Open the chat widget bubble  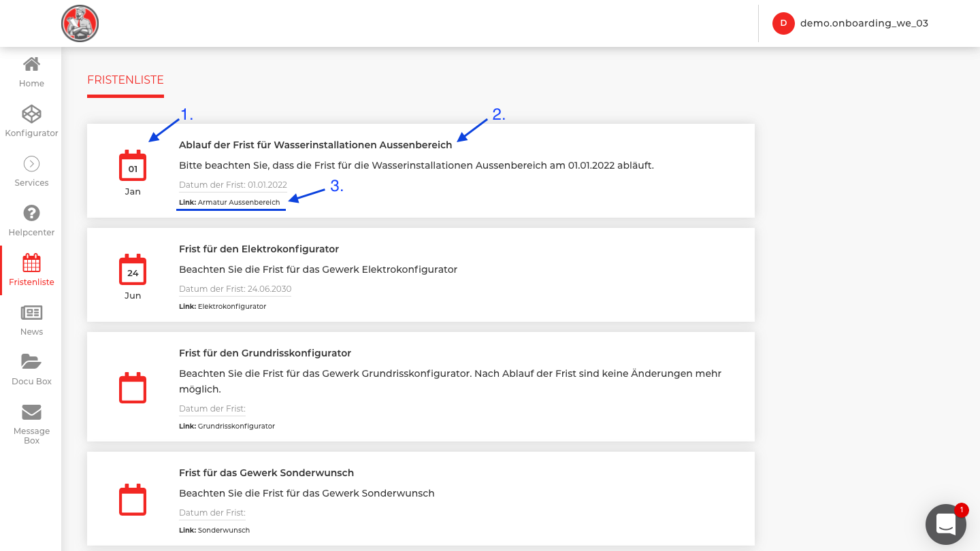click(946, 524)
